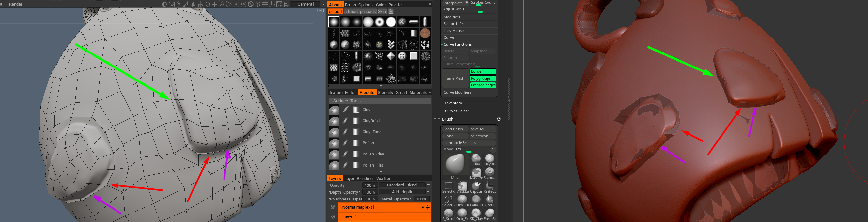Hide the Normalmap[ext] layer with eye icon
This screenshot has height=222, width=868.
click(333, 207)
